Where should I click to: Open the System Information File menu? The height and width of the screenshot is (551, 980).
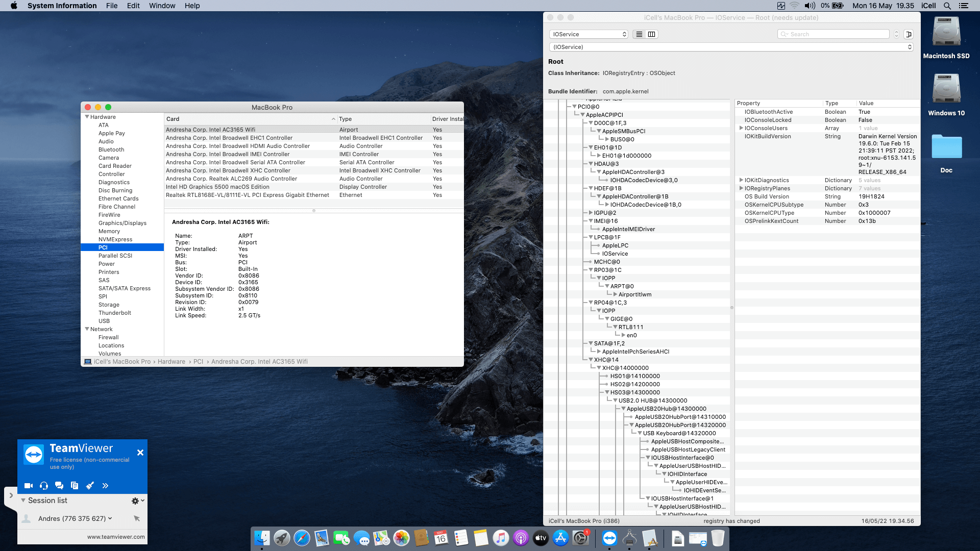[111, 6]
